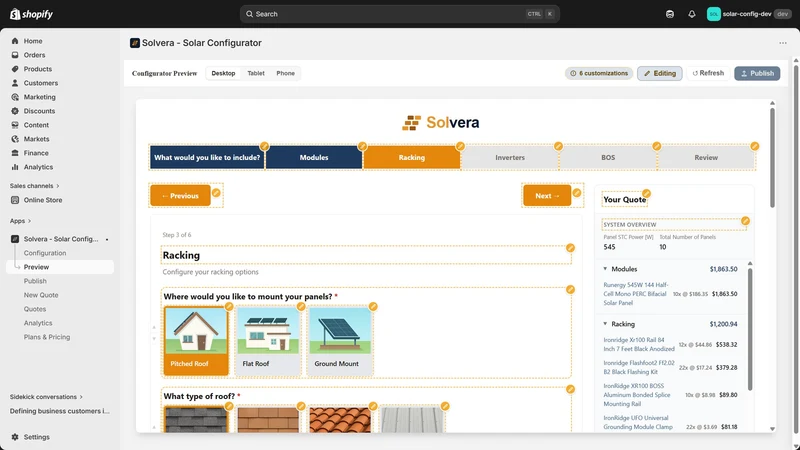Click the blue Publish button
This screenshot has height=450, width=800.
[757, 73]
